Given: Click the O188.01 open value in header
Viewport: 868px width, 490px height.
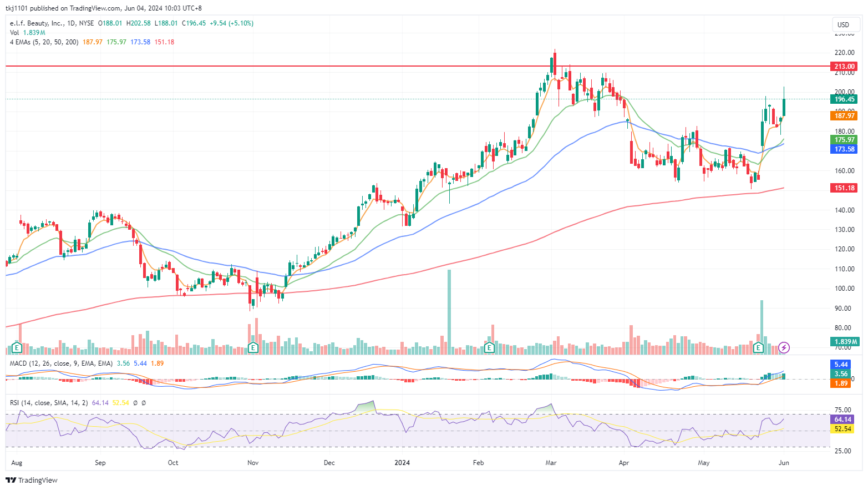Looking at the screenshot, I should [x=110, y=23].
